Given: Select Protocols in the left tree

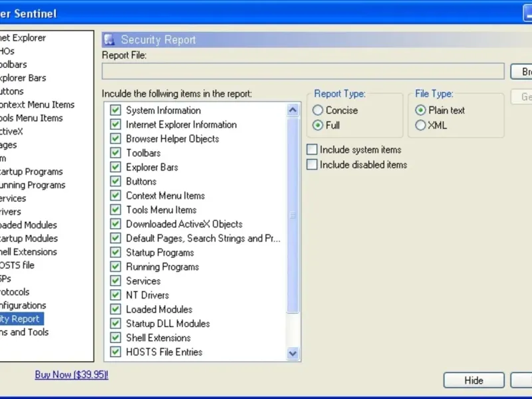Looking at the screenshot, I should pos(15,292).
